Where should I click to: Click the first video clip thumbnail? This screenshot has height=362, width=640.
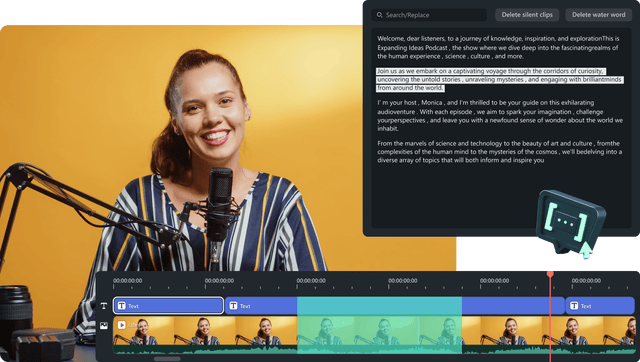point(144,331)
